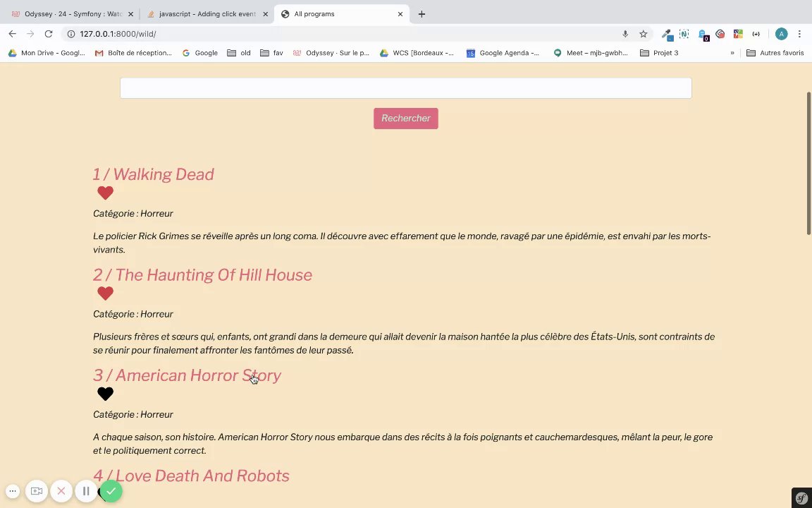This screenshot has width=812, height=508.
Task: Click the page vertical scrollbar
Action: [809, 163]
